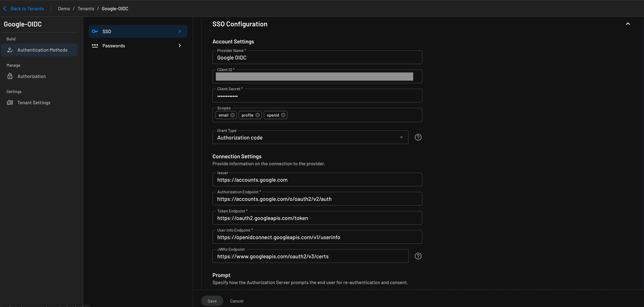The width and height of the screenshot is (644, 307).
Task: Open the Grant Type dropdown
Action: click(x=310, y=138)
